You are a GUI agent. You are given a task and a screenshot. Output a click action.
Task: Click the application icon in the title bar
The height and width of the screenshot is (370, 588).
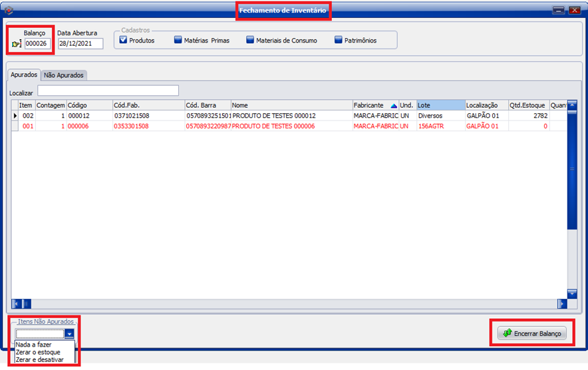[9, 10]
